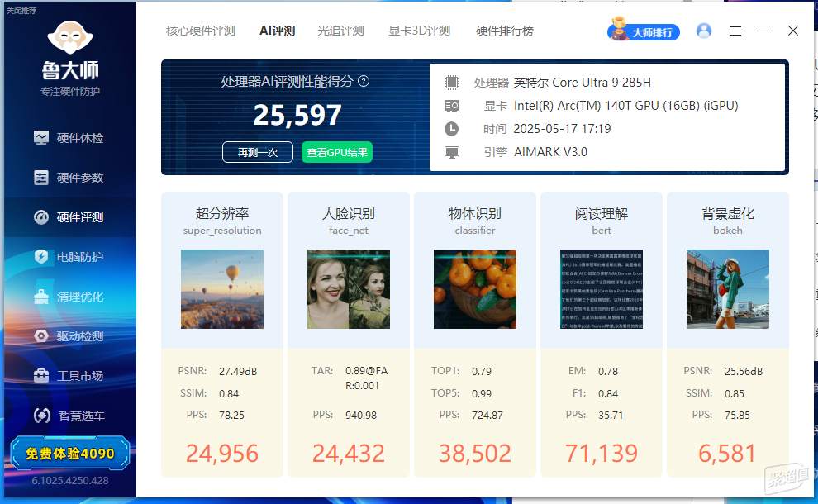Open the 光追评测 tab
Image resolution: width=818 pixels, height=504 pixels.
(340, 31)
